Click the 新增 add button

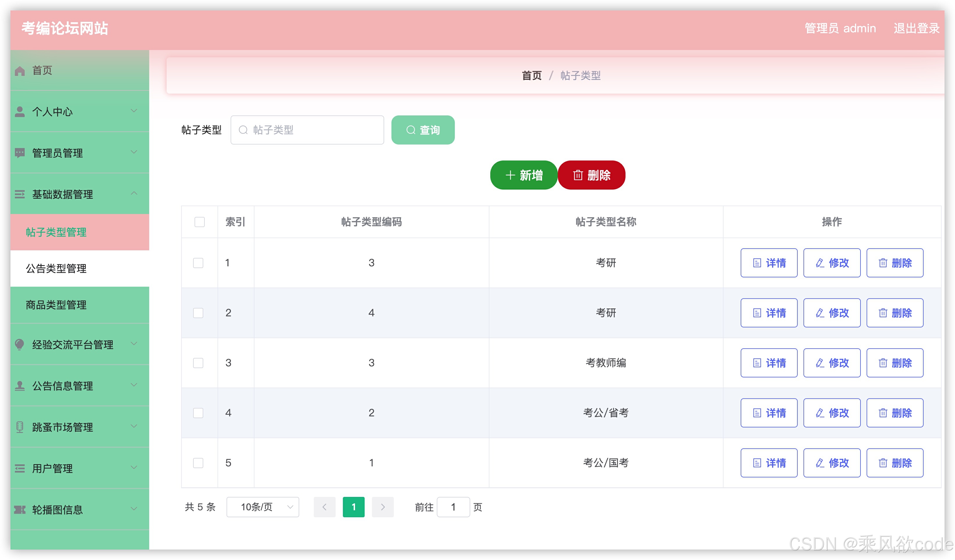click(x=524, y=175)
